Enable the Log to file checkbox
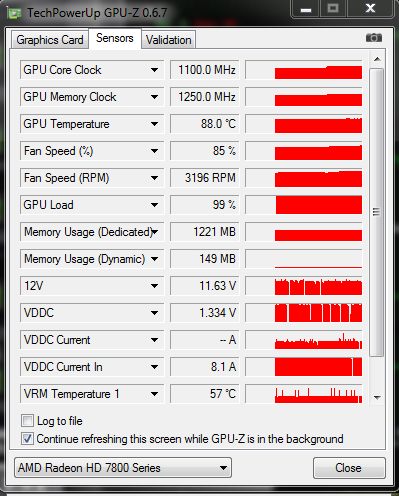Image resolution: width=399 pixels, height=496 pixels. [x=27, y=421]
